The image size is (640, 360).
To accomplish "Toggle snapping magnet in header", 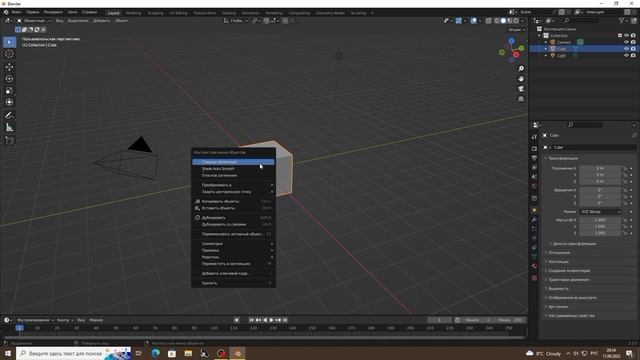I will 267,21.
